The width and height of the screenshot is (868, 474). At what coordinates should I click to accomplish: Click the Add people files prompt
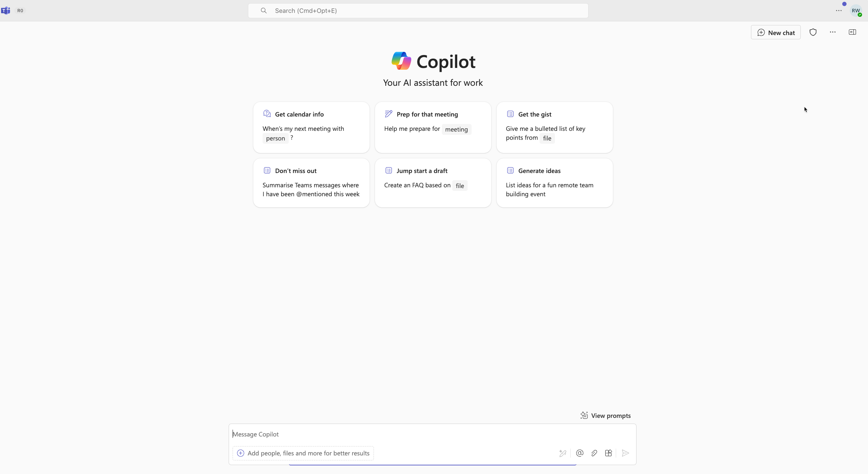tap(303, 453)
